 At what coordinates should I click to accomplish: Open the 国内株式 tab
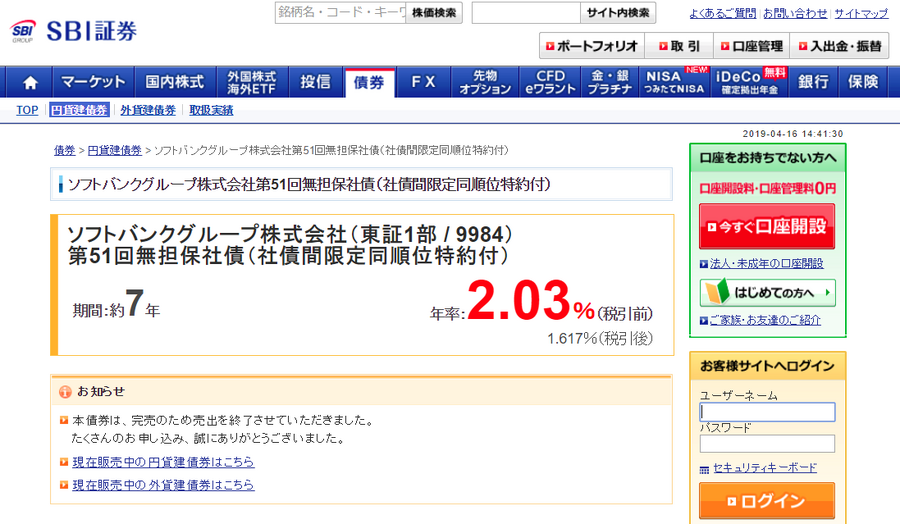click(x=174, y=82)
